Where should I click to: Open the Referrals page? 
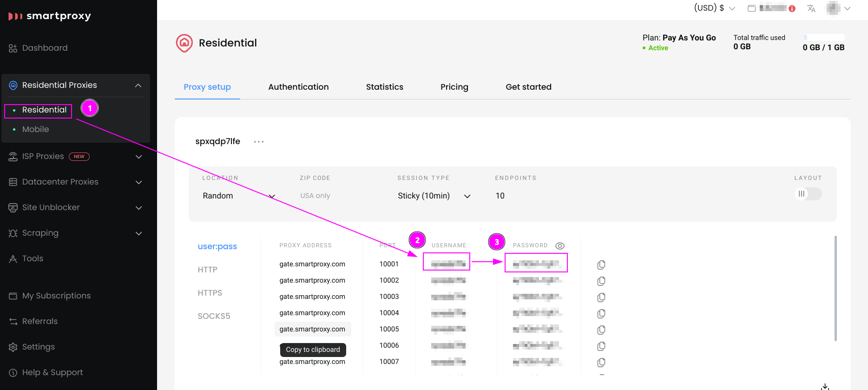coord(40,321)
